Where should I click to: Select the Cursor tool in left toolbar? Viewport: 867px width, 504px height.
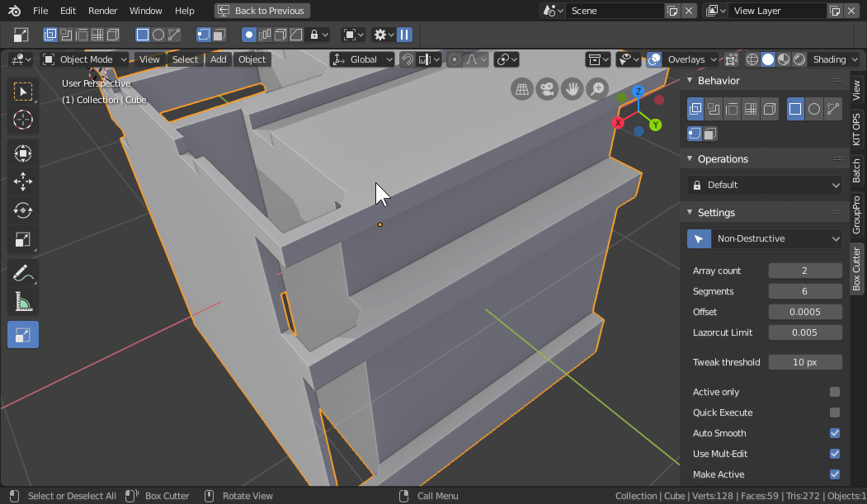(x=23, y=120)
